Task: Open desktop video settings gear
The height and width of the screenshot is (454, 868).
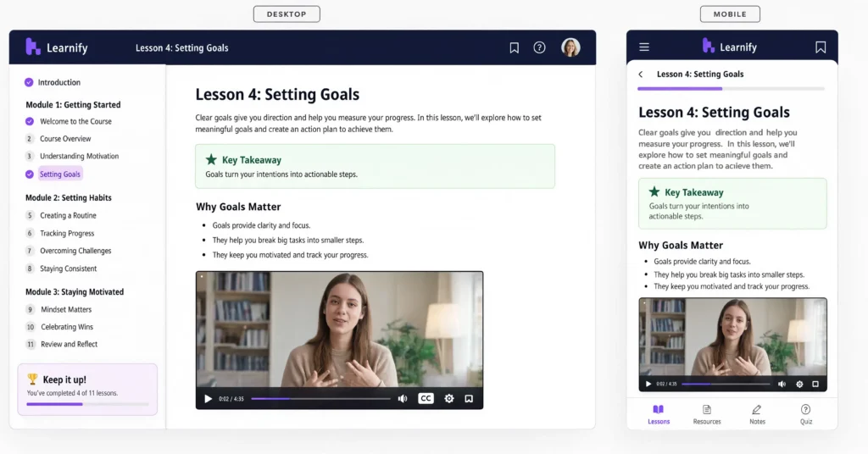Action: point(449,399)
